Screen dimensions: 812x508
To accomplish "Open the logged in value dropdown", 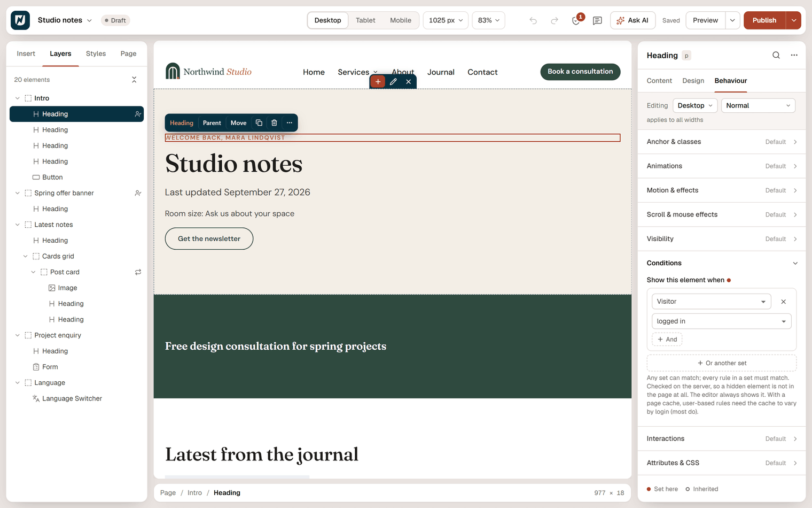I will 721,321.
